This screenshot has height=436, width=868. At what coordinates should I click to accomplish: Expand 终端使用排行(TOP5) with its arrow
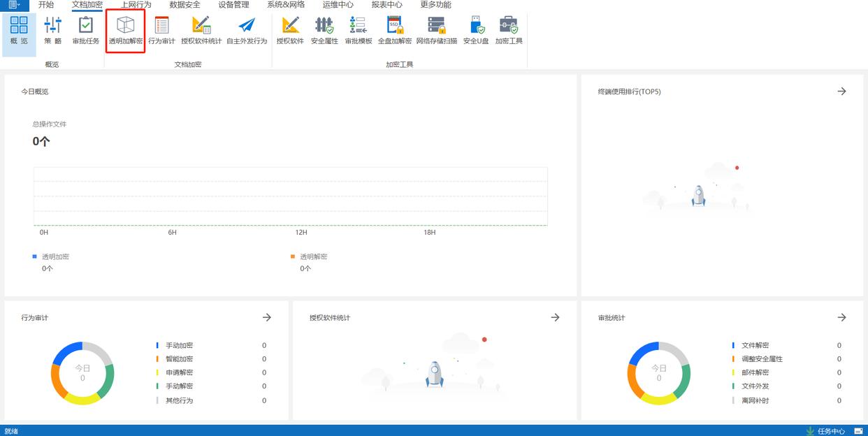pos(841,92)
